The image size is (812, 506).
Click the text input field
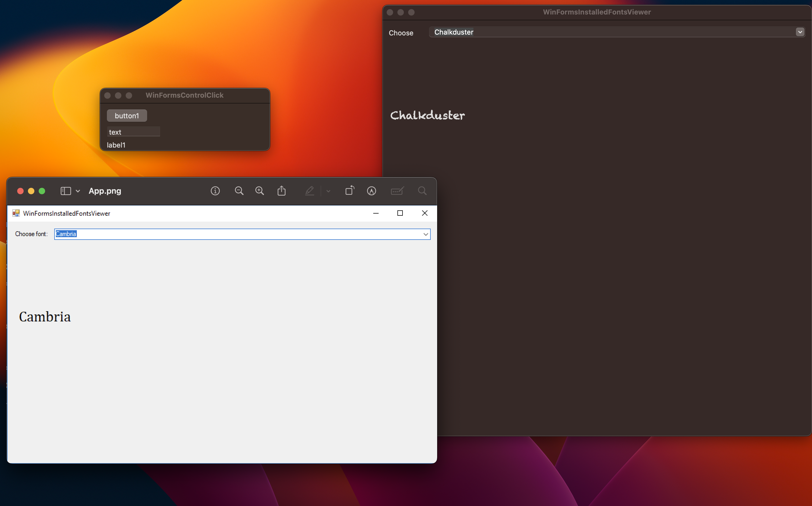pos(133,132)
